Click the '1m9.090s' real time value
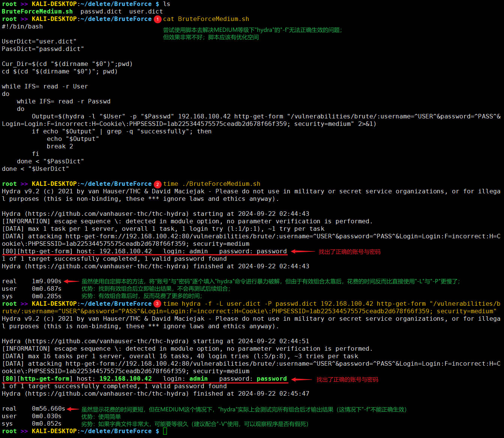504x438 pixels. coord(47,281)
